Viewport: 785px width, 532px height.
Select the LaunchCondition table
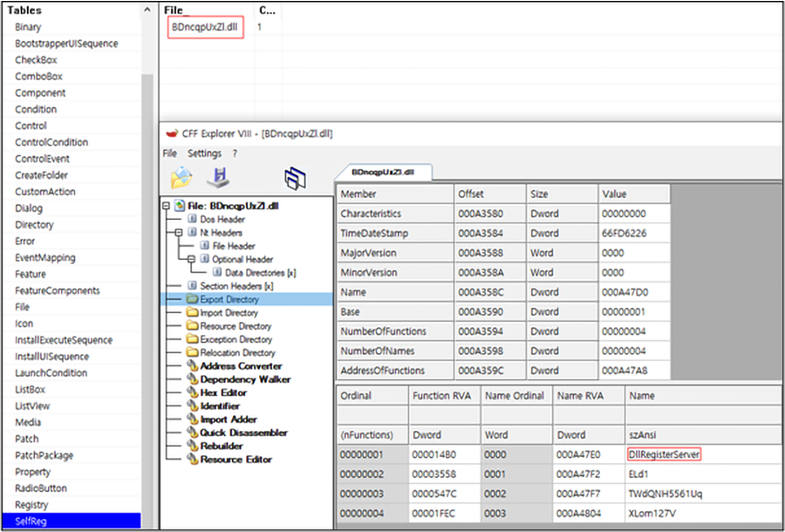[72, 373]
